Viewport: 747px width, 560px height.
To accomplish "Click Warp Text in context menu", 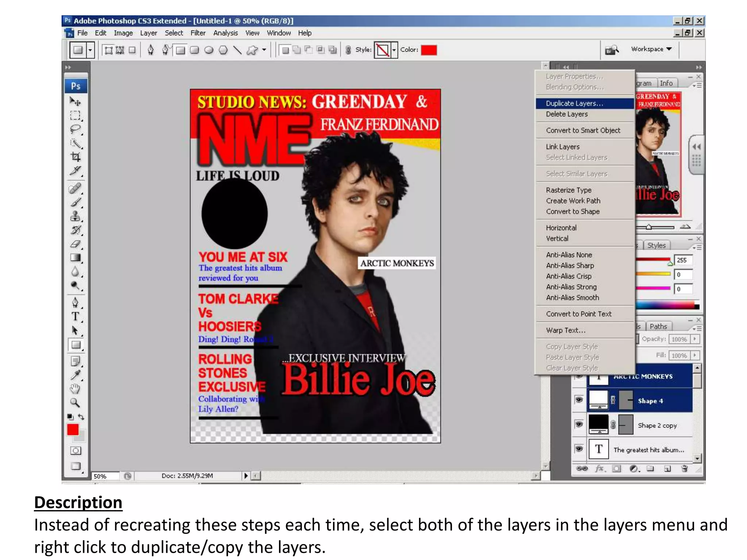I will pyautogui.click(x=585, y=330).
